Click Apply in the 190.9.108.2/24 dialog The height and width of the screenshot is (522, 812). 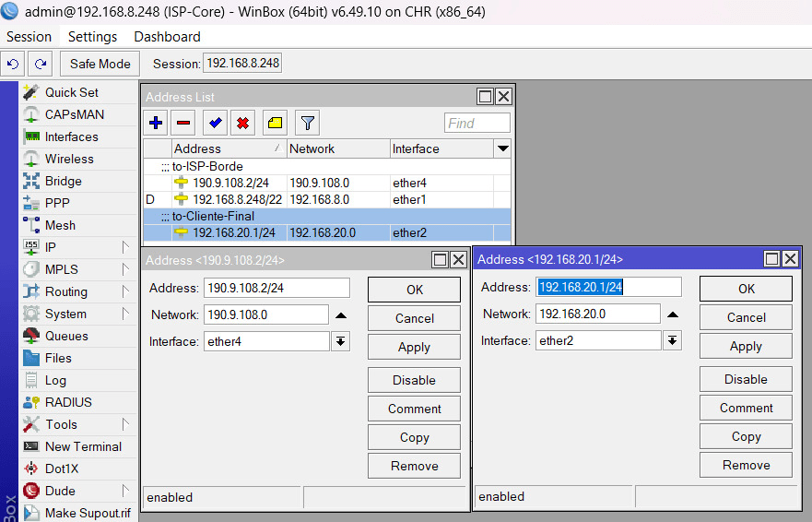coord(414,347)
